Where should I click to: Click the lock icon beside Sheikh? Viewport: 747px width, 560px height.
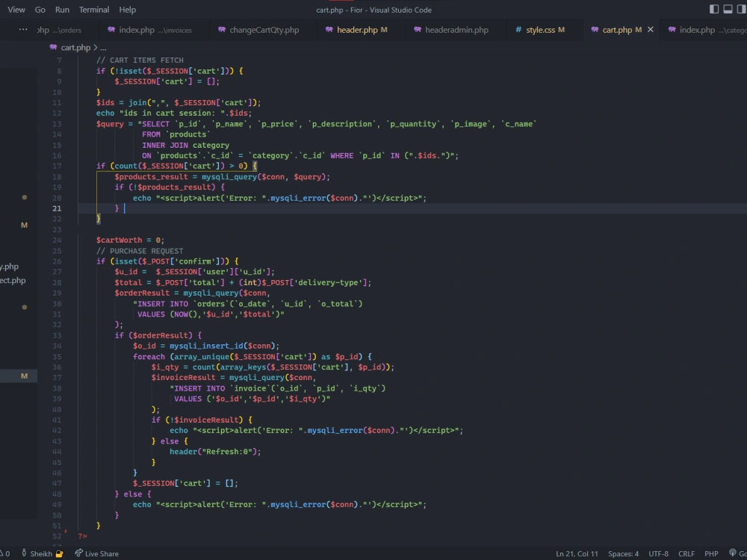59,554
